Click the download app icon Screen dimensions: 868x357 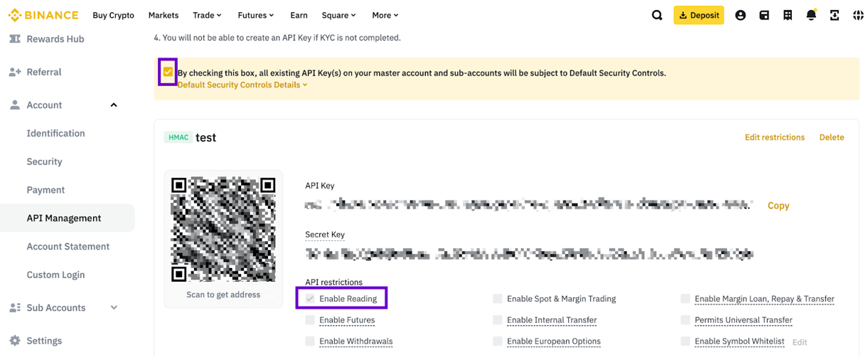coord(835,15)
